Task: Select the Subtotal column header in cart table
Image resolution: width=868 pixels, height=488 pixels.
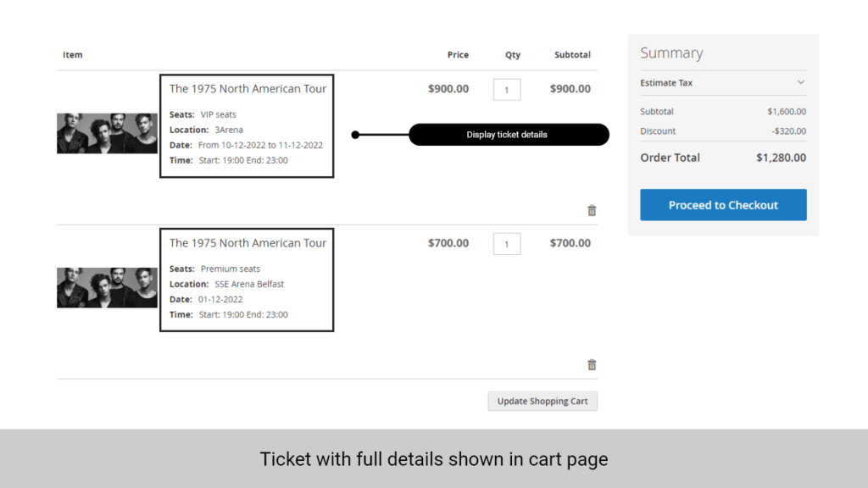Action: click(x=572, y=55)
